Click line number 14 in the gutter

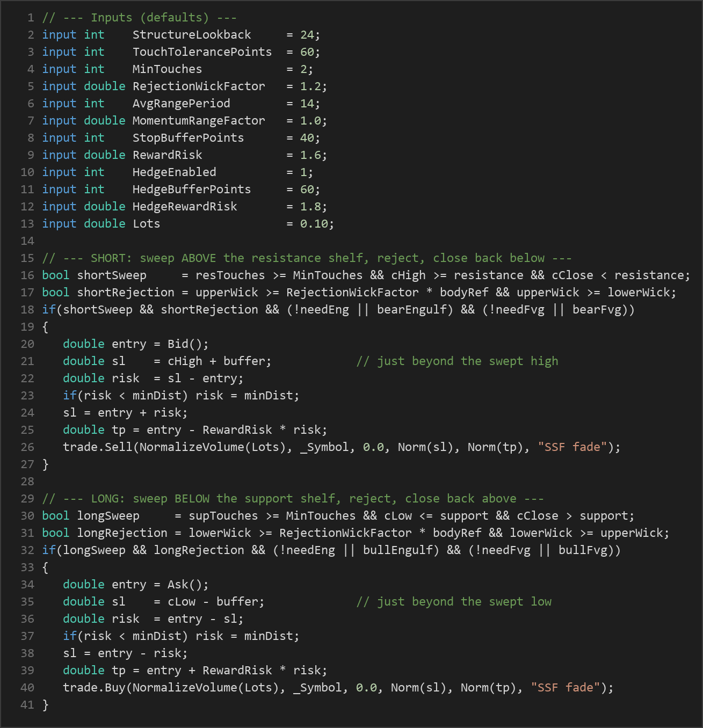27,241
